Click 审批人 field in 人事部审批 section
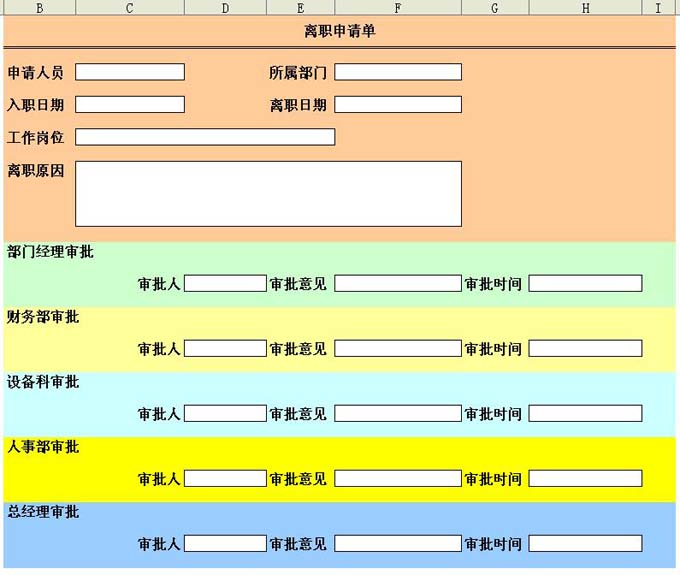 [x=225, y=479]
